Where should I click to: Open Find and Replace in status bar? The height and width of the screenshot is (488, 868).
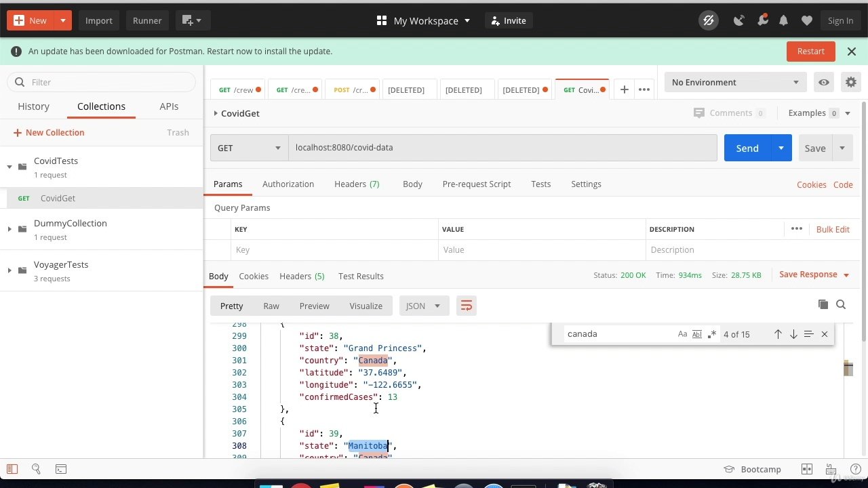37,468
